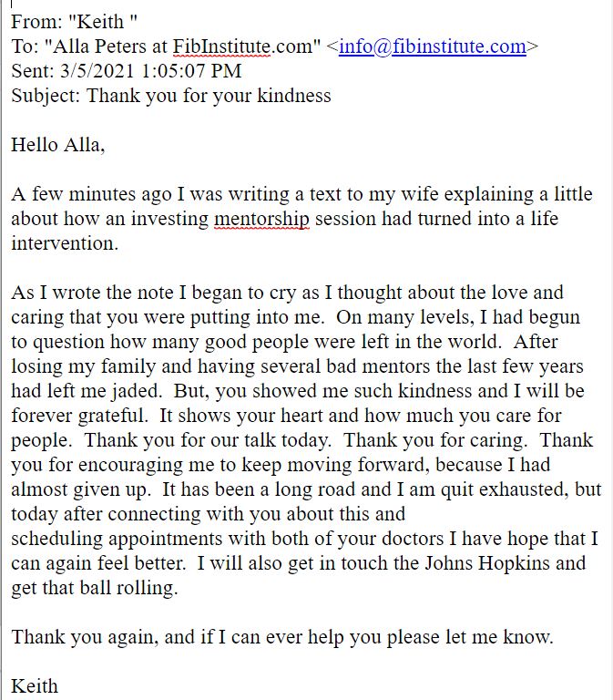Click the From: "Keith" header line
This screenshot has width=613, height=700.
74,22
